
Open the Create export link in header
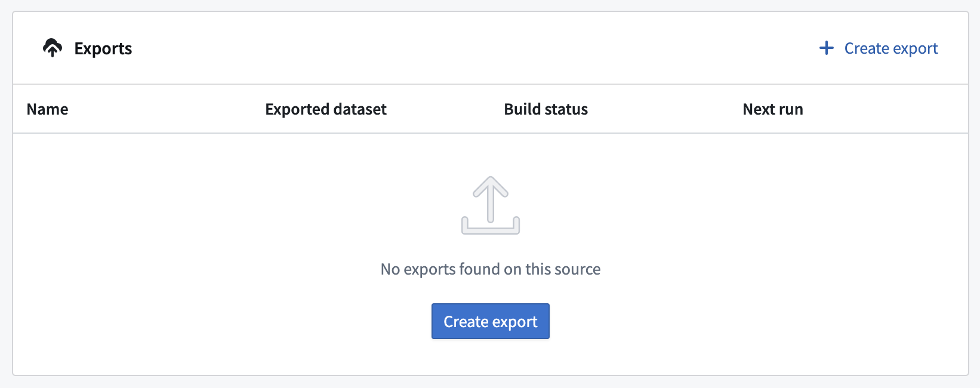click(x=879, y=48)
